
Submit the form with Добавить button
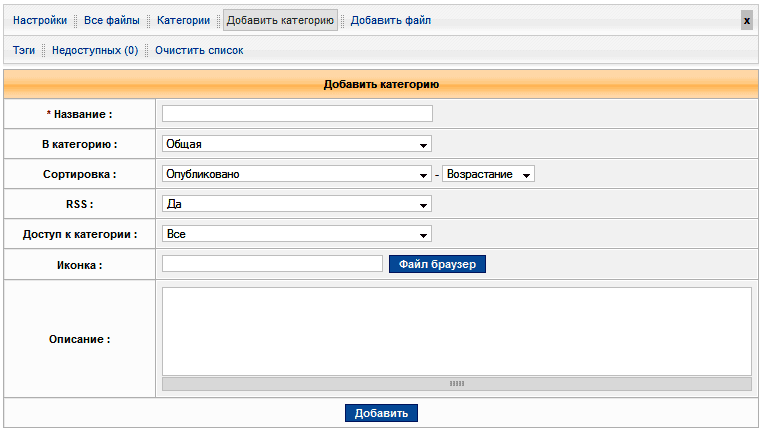tap(381, 413)
